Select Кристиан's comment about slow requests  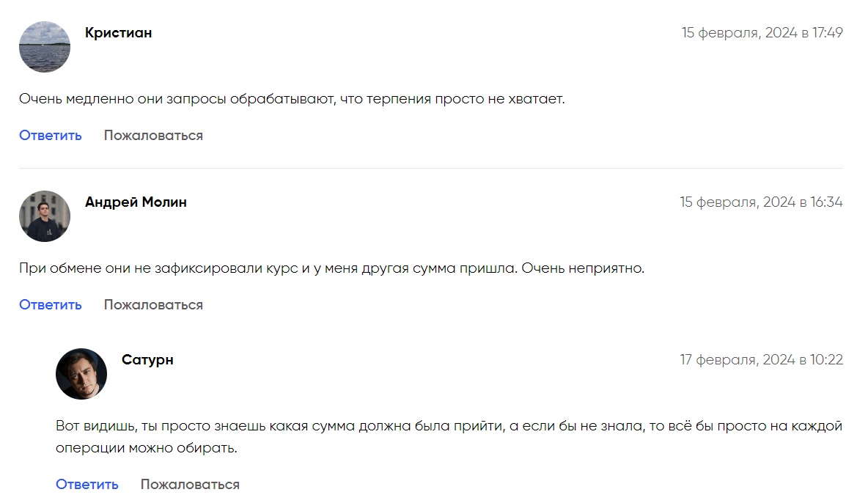(292, 99)
